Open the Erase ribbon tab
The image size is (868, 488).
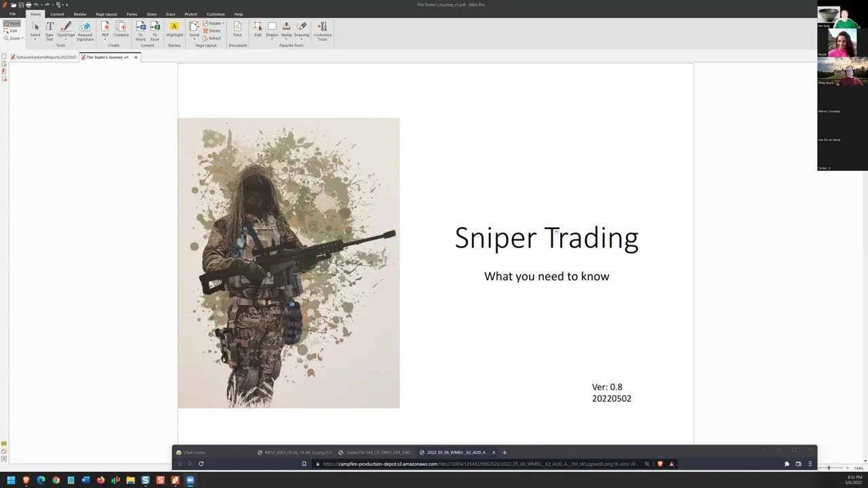170,14
